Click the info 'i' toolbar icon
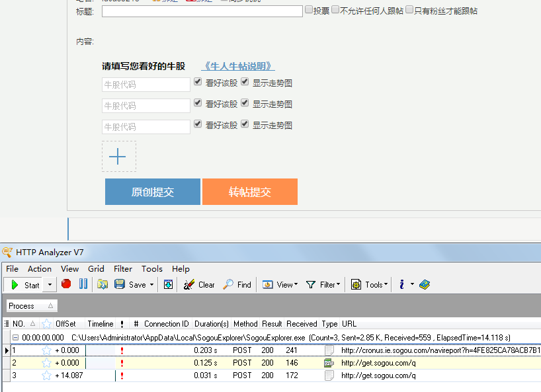Screen dimensions: 541x392 [x=403, y=284]
